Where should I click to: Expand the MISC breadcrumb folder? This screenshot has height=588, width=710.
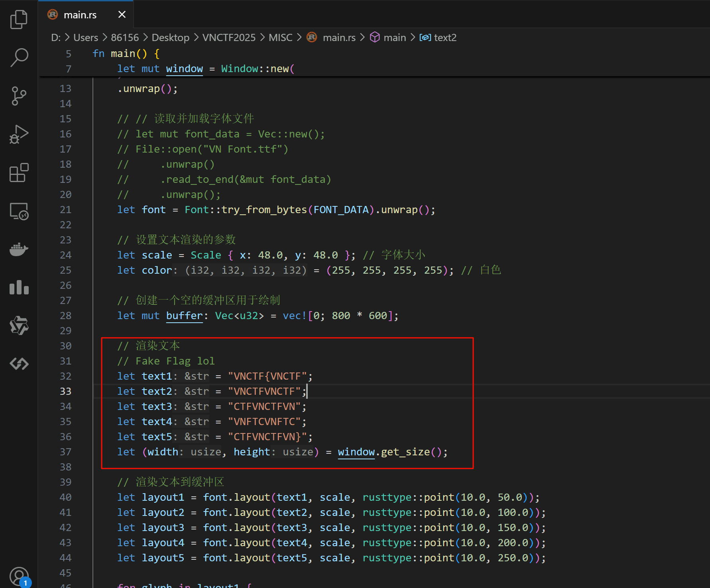click(280, 37)
